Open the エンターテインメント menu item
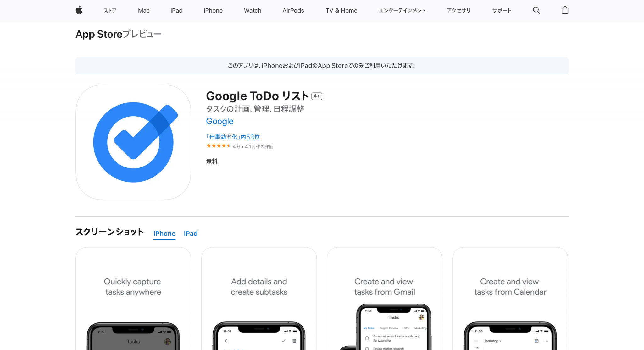The image size is (644, 350). pos(402,10)
